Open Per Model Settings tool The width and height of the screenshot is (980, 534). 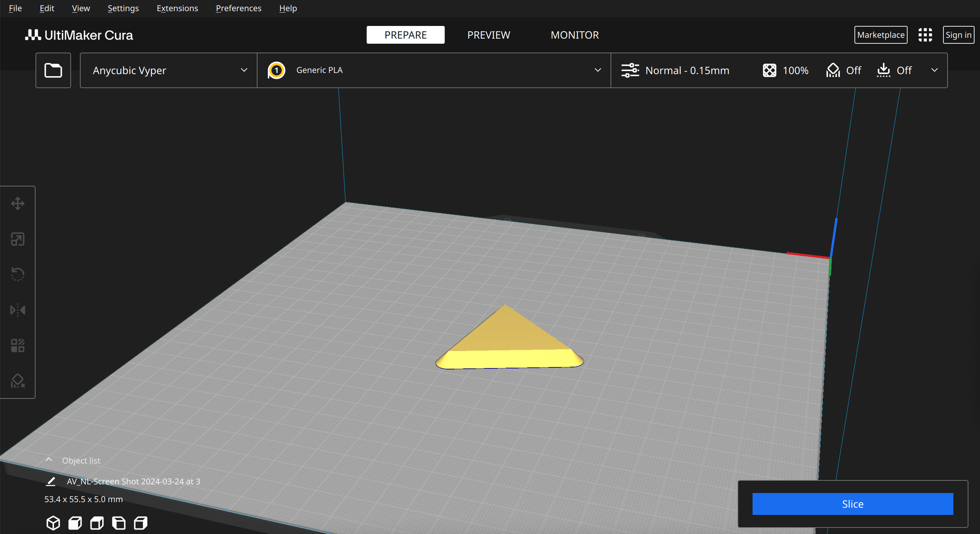coord(18,345)
